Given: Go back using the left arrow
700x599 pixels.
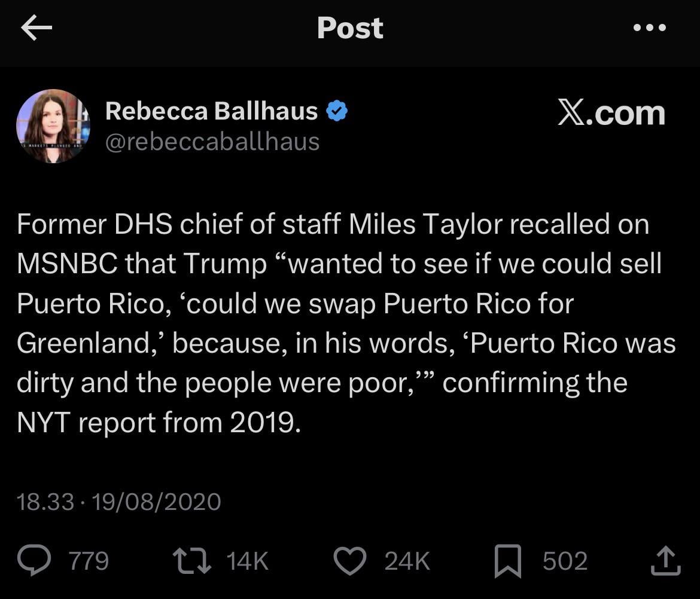Looking at the screenshot, I should point(36,28).
